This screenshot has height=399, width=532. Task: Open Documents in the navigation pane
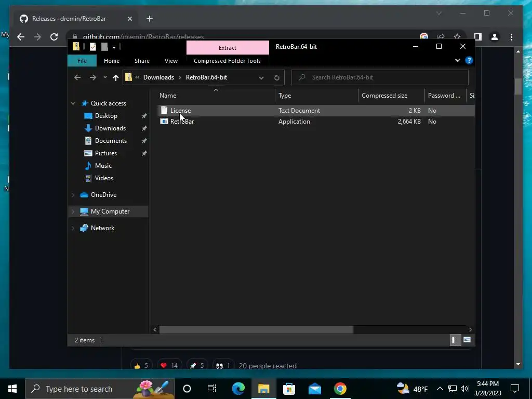pos(111,141)
